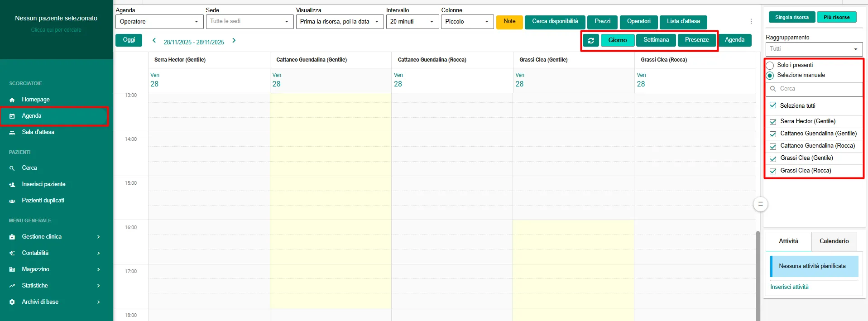The height and width of the screenshot is (321, 868).
Task: Open Homepage from the sidebar house icon
Action: coord(12,100)
